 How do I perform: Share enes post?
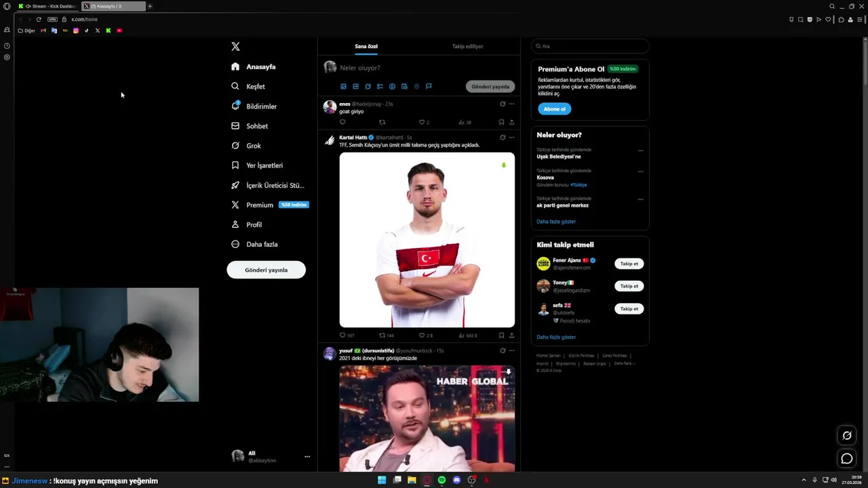[511, 122]
